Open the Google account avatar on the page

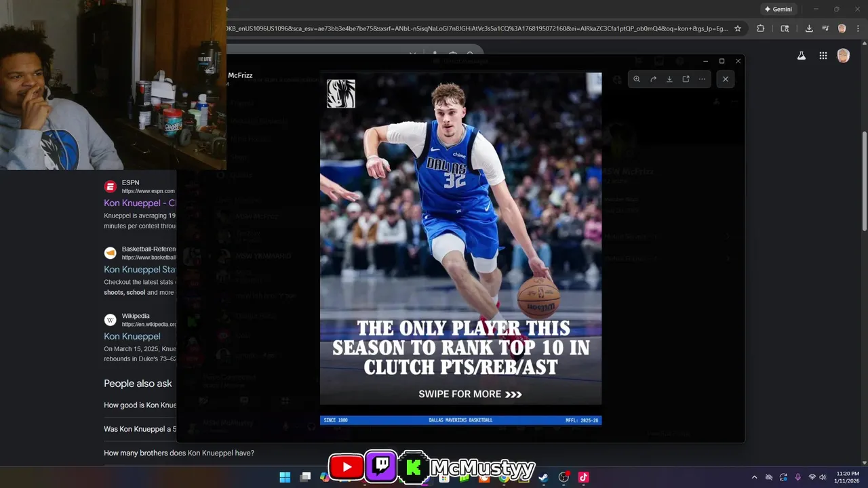[844, 56]
